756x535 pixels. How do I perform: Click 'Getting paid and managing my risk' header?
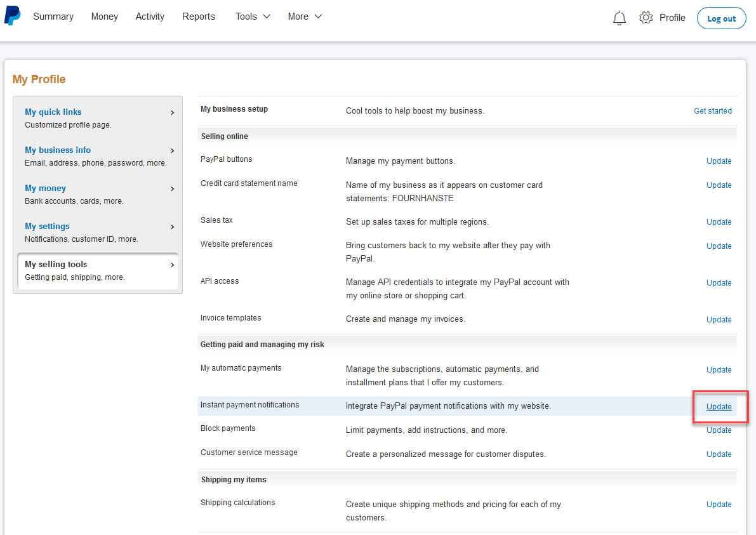(x=262, y=345)
